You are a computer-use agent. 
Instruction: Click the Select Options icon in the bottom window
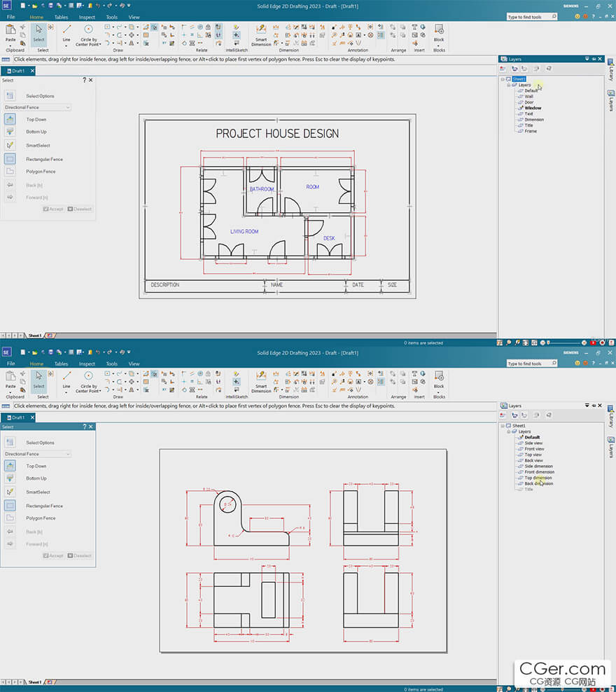coord(10,442)
